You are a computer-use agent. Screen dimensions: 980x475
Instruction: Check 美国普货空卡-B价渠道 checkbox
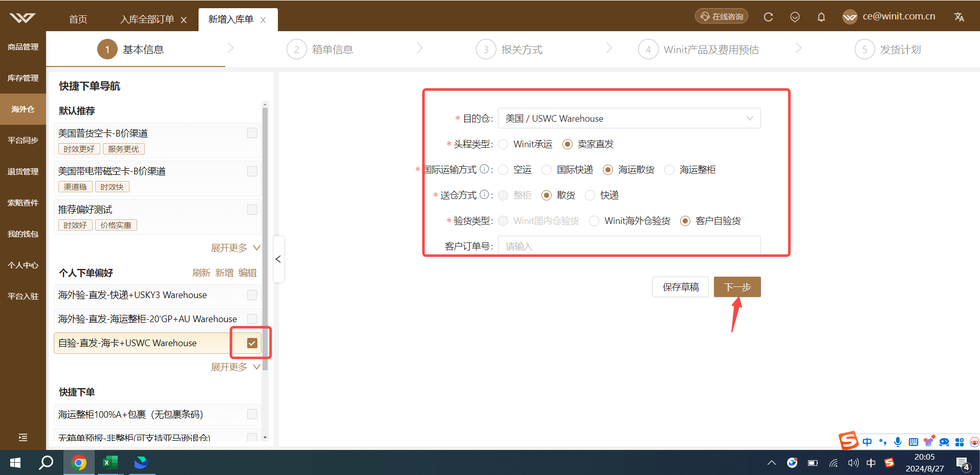pos(252,133)
